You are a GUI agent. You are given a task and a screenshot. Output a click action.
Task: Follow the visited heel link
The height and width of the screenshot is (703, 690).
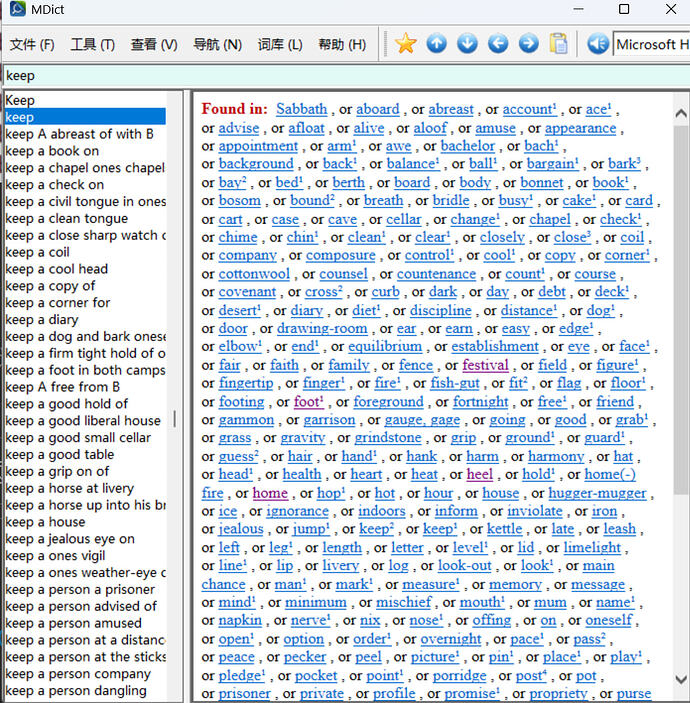[x=480, y=474]
